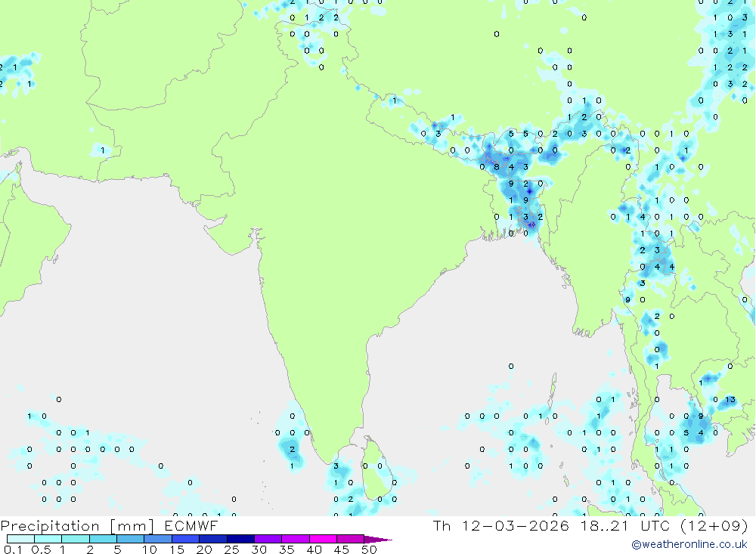This screenshot has height=554, width=756.
Task: Click the legend scale label '0.1'
Action: pyautogui.click(x=13, y=549)
